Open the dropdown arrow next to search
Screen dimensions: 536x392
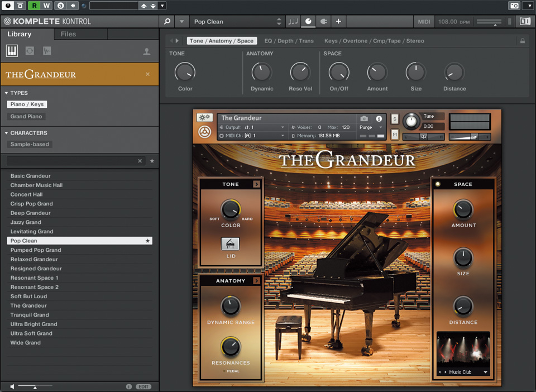[182, 22]
